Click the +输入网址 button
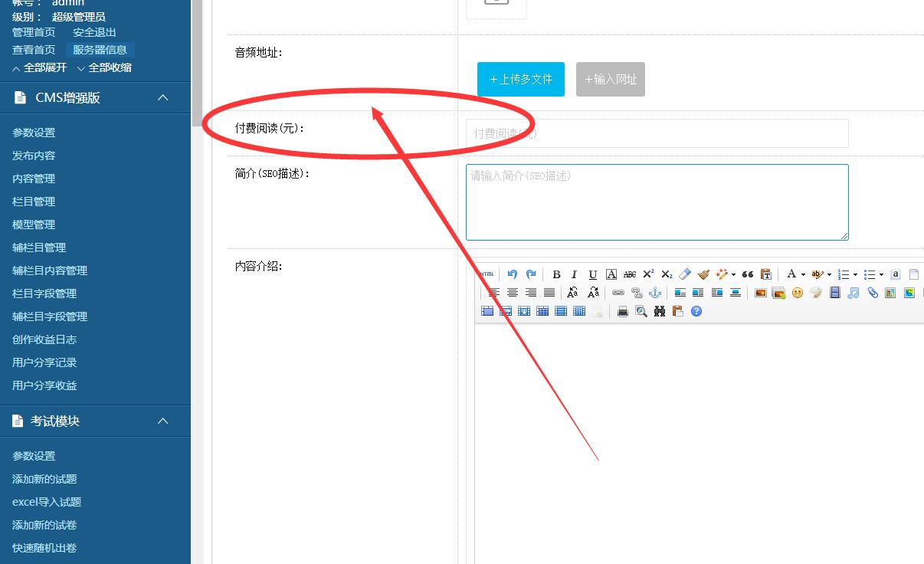The height and width of the screenshot is (564, 924). [611, 79]
